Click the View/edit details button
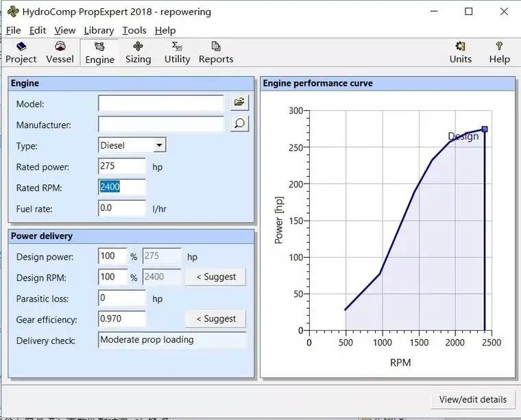Viewport: 521px width, 420px height. (473, 399)
